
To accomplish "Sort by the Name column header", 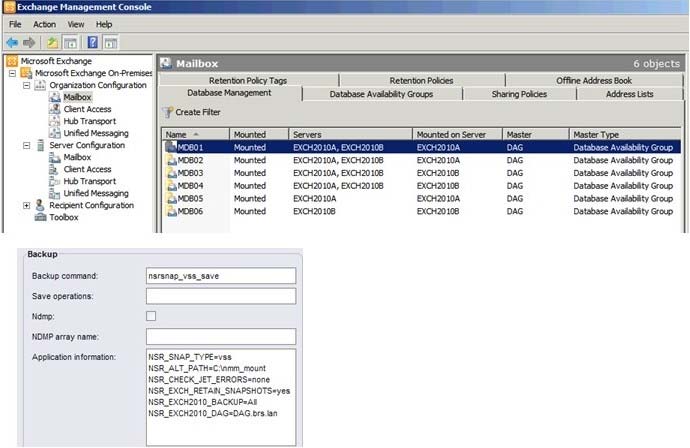I will click(196, 134).
